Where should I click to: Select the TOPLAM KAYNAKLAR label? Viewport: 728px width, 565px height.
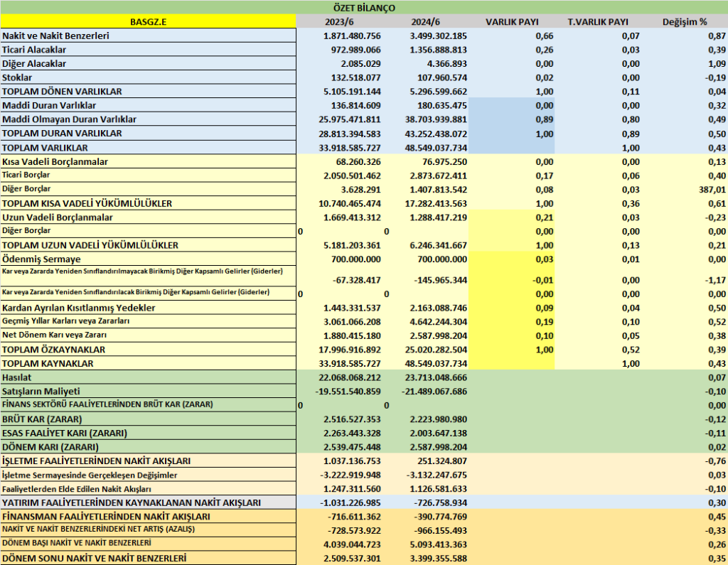pos(48,363)
